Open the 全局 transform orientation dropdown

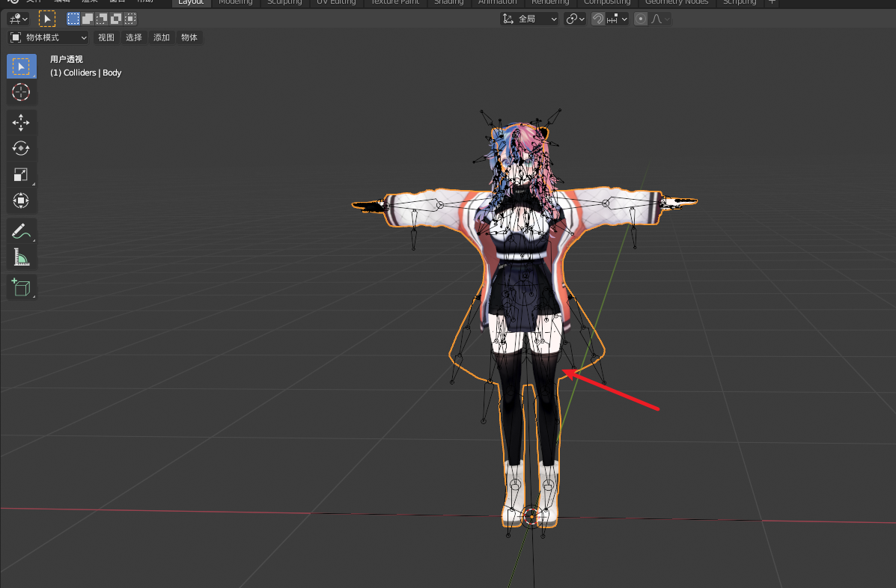tap(530, 19)
